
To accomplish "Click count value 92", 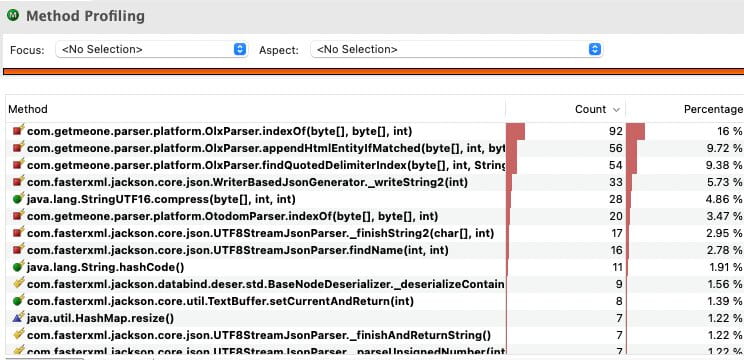I will click(x=615, y=131).
